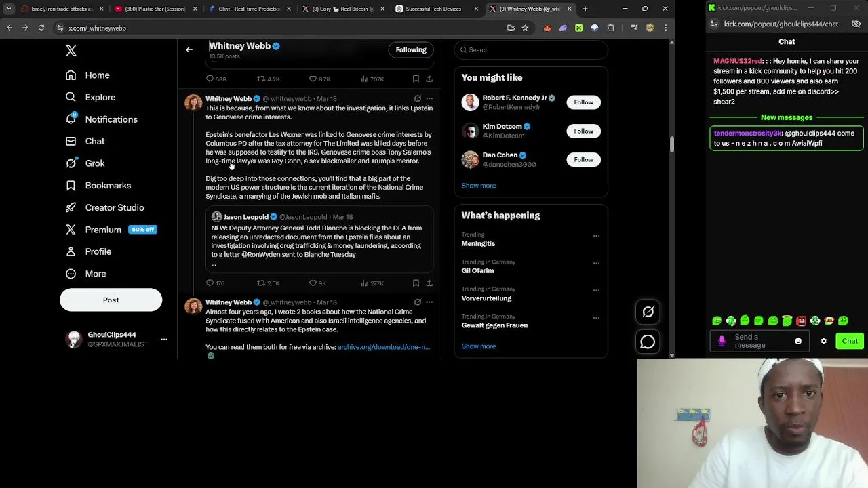Open more options on 'Almost four years ago' post
This screenshot has width=868, height=488.
click(x=429, y=302)
